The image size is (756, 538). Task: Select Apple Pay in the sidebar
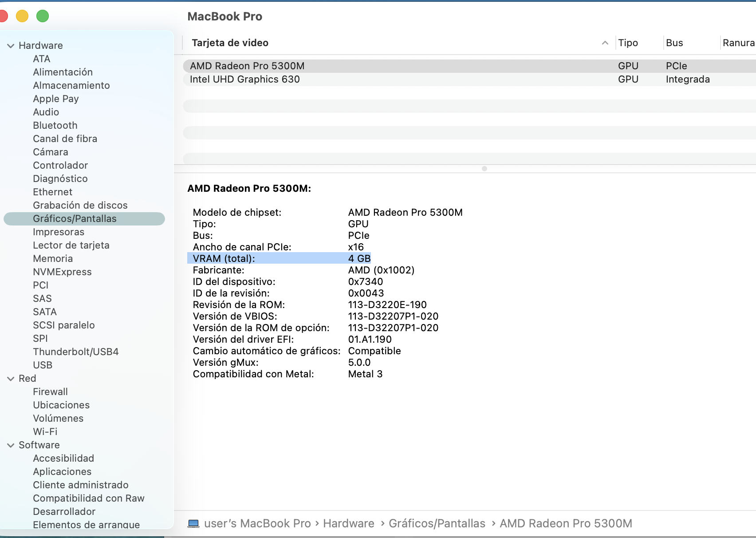tap(56, 99)
